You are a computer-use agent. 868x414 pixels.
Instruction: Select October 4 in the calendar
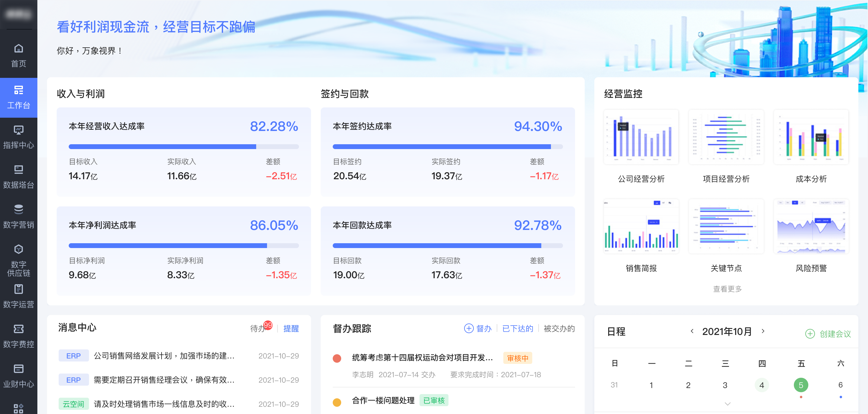coord(762,385)
